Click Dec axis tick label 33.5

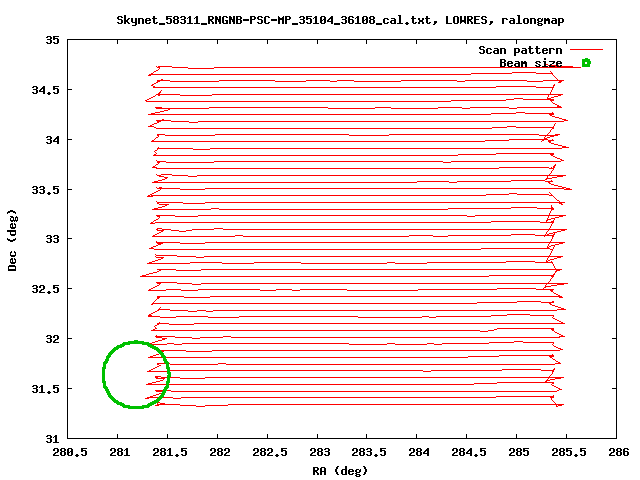tap(45, 190)
